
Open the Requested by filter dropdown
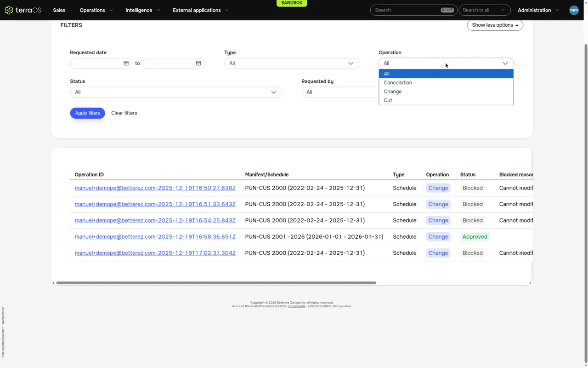[340, 92]
